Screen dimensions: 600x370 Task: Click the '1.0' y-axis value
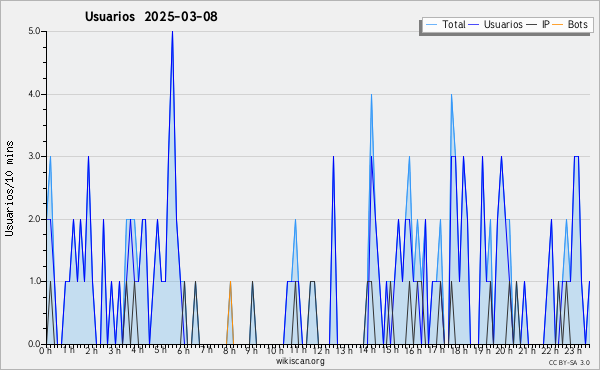click(x=34, y=282)
